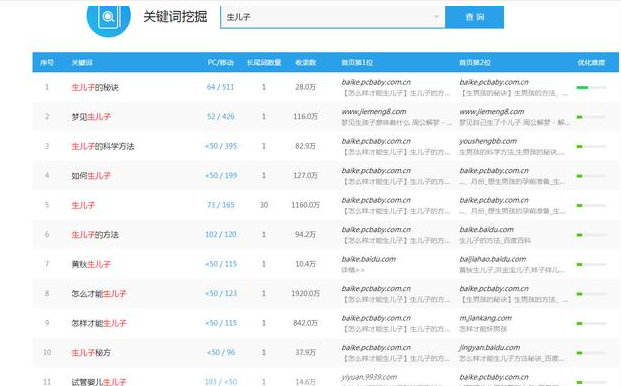The width and height of the screenshot is (621, 386).
Task: Click yiyuan.9939.com in row 11
Action: (369, 377)
